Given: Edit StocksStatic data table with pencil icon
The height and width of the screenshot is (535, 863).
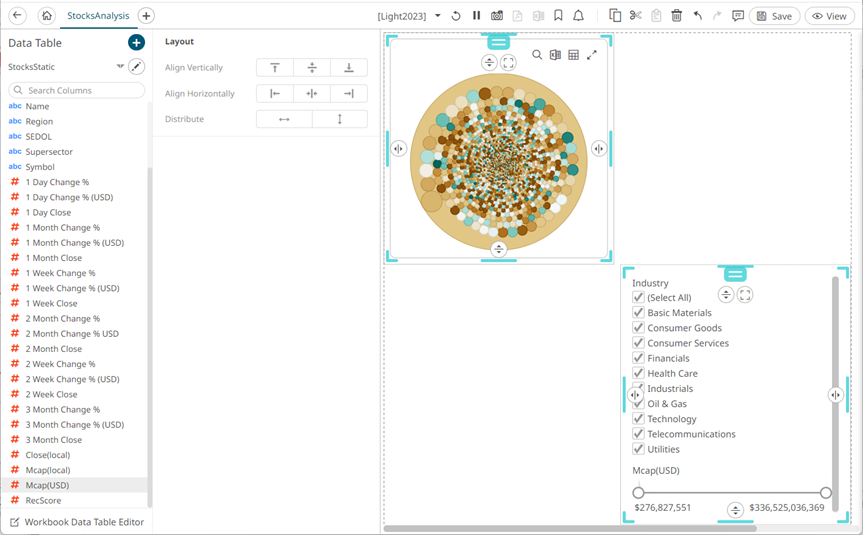Looking at the screenshot, I should pos(137,67).
